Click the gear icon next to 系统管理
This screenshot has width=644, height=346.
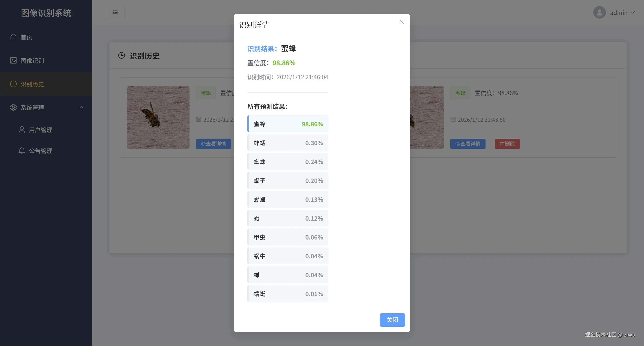[x=13, y=108]
